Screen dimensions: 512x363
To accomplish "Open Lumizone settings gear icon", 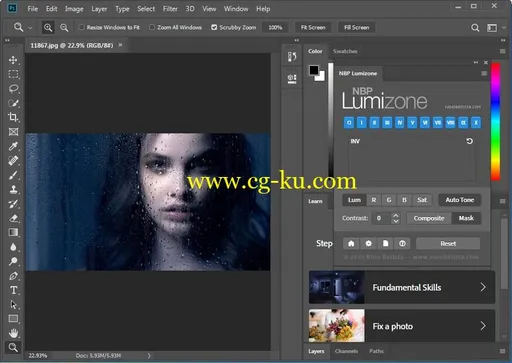I will click(x=368, y=244).
